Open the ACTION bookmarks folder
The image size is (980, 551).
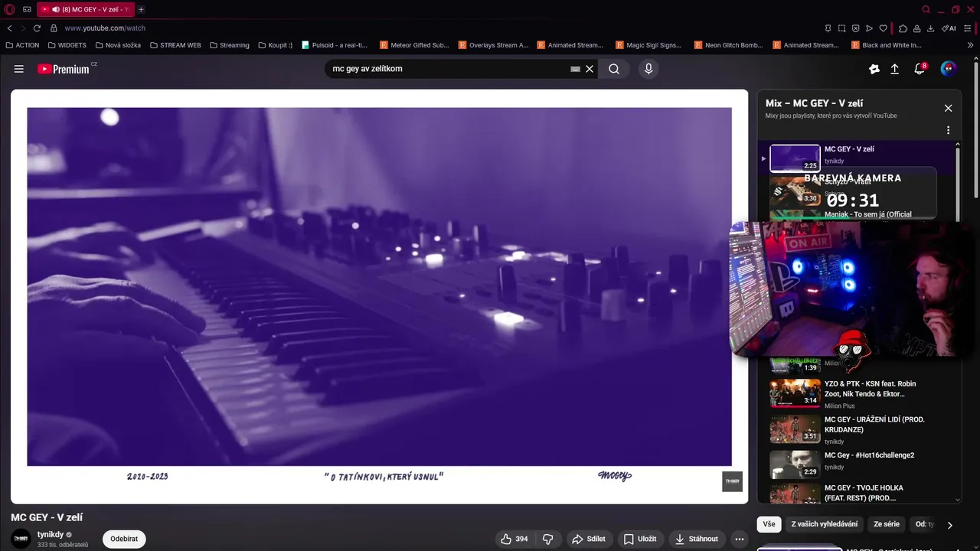point(22,45)
